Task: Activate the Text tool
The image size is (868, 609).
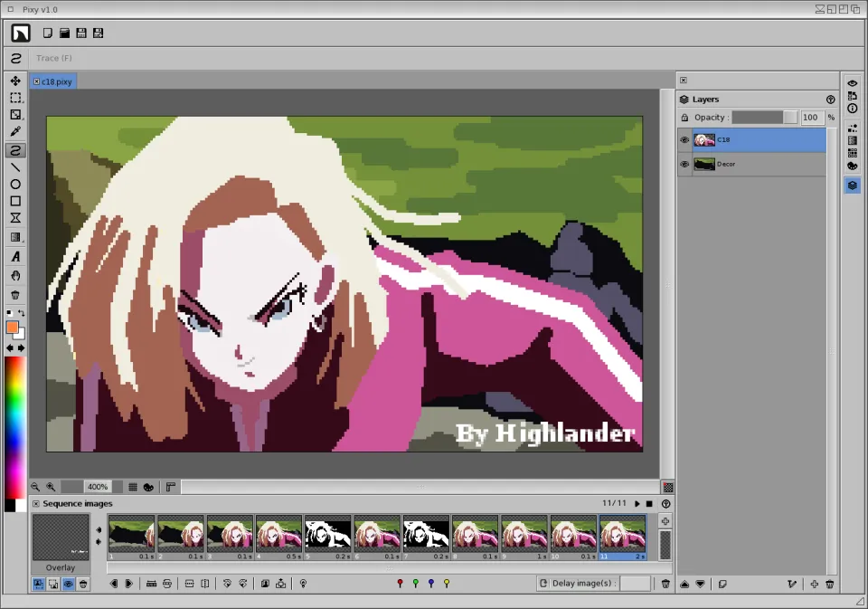Action: click(15, 257)
